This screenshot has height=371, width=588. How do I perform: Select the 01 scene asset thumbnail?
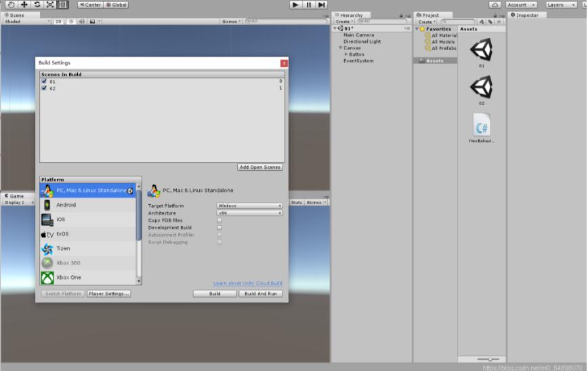[482, 50]
